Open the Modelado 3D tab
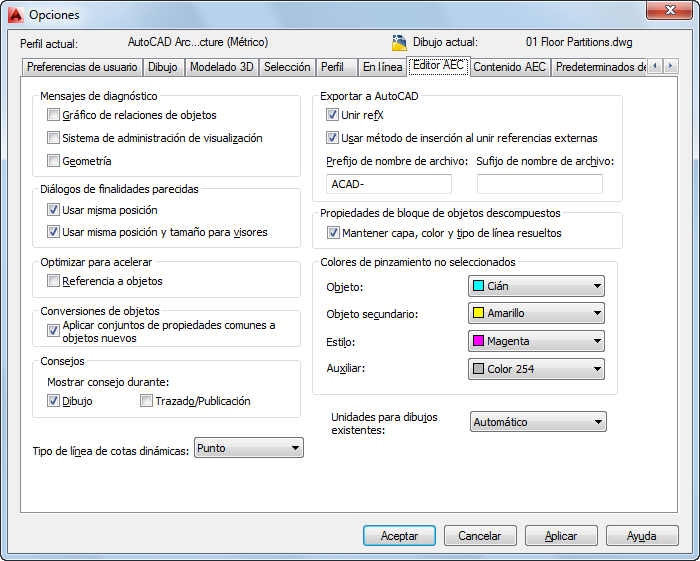This screenshot has height=561, width=700. click(x=222, y=67)
